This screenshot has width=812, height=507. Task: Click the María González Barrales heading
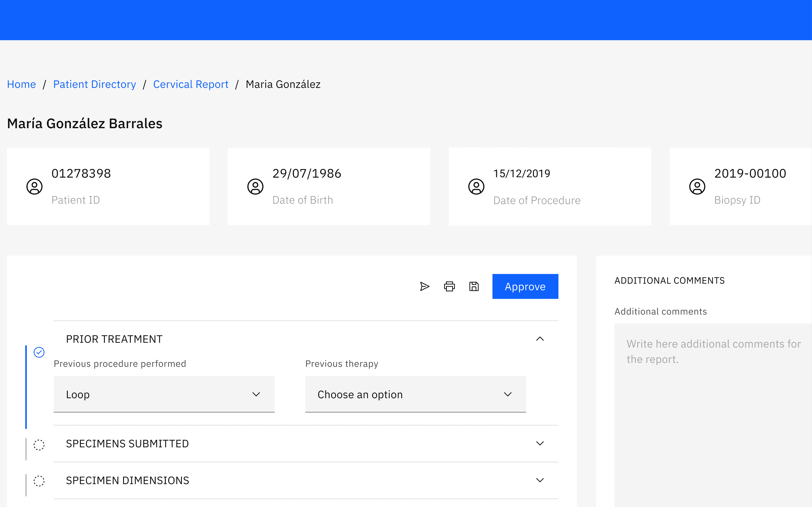[x=85, y=123]
